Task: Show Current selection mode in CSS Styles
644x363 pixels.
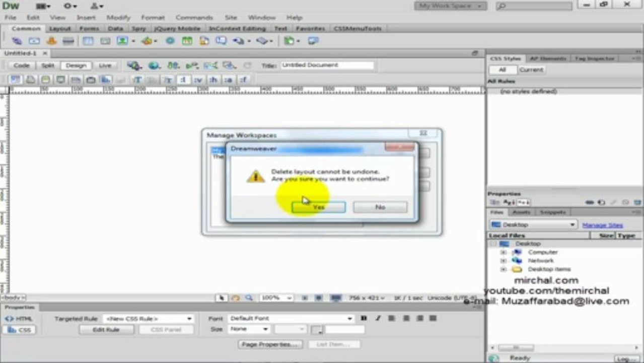Action: point(531,70)
